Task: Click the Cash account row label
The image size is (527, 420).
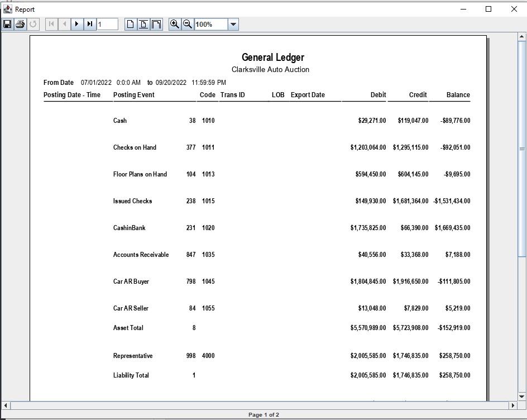Action: coord(120,121)
